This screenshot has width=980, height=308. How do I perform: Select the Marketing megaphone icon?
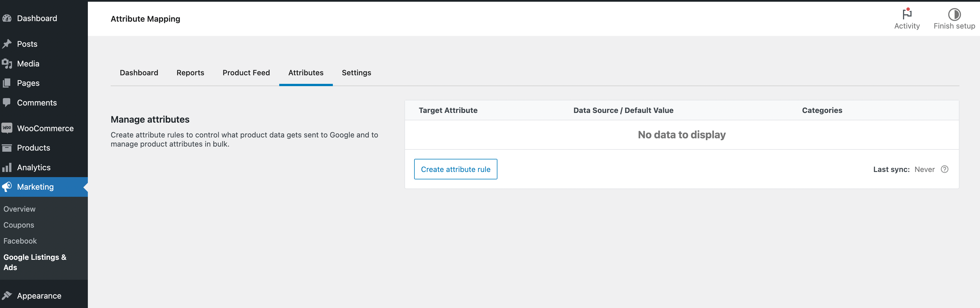coord(7,187)
